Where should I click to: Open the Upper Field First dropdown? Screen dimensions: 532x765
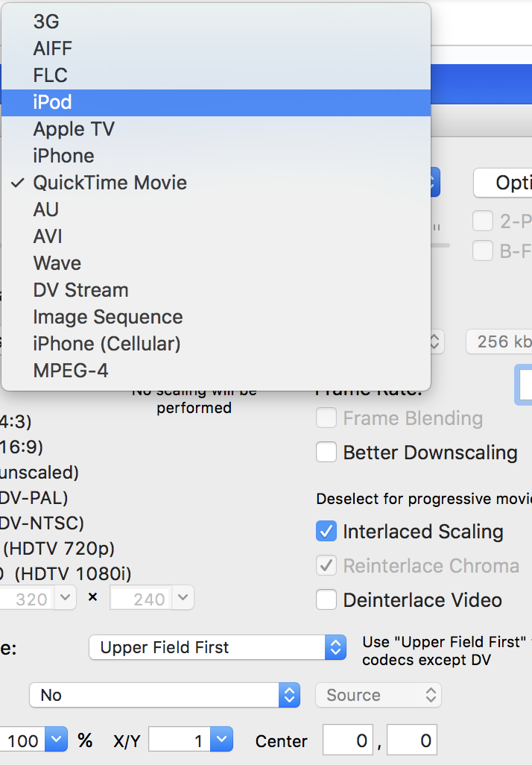[218, 647]
